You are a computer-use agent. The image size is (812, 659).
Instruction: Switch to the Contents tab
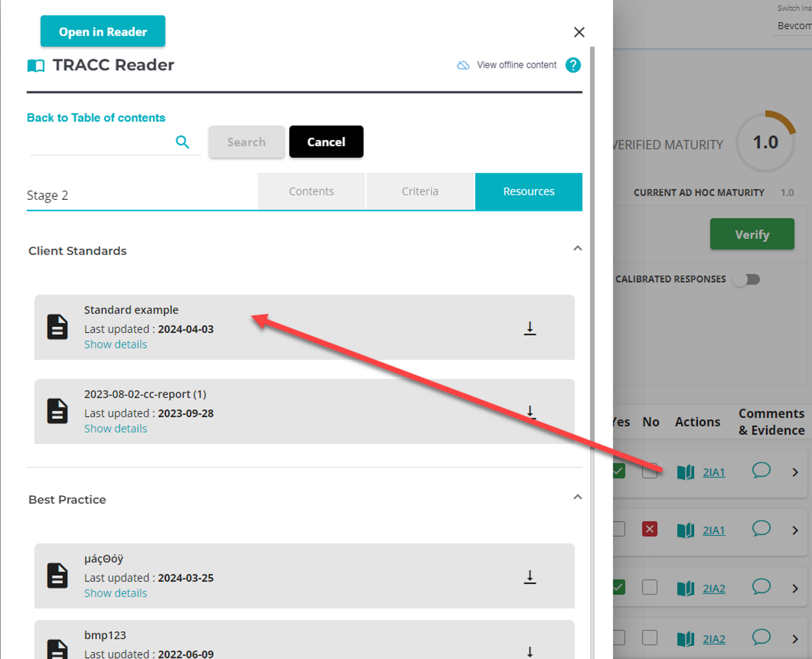click(311, 191)
